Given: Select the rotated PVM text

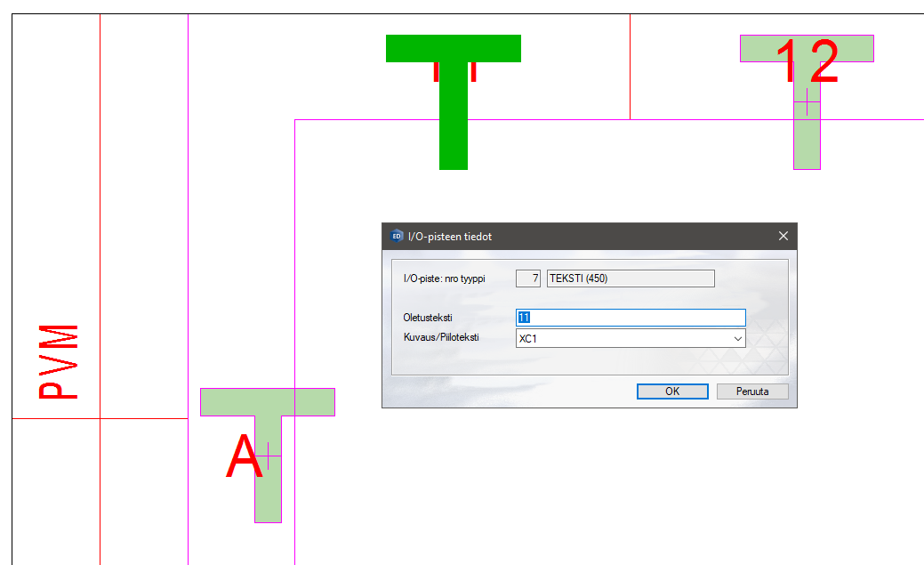Looking at the screenshot, I should point(58,361).
